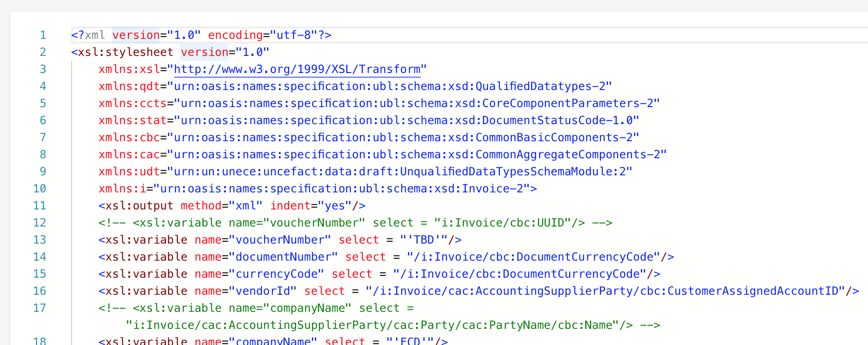Click the xmlns:qdt attribute name
This screenshot has height=345, width=868.
coord(129,86)
